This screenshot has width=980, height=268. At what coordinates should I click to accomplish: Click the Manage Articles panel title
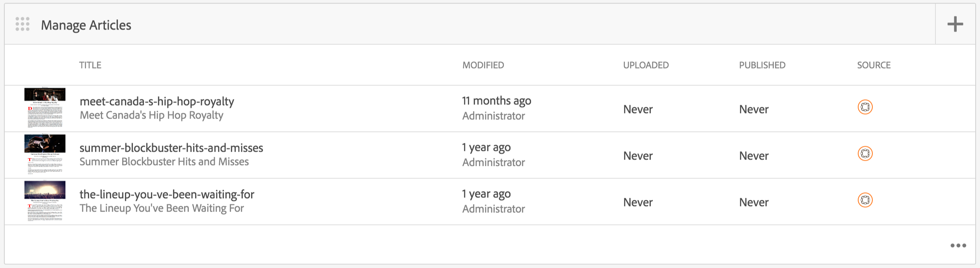86,25
